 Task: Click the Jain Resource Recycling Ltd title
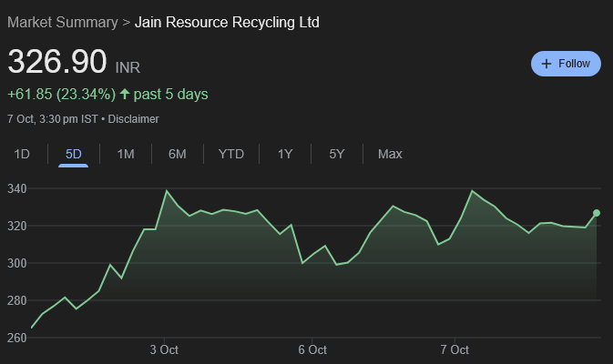227,22
